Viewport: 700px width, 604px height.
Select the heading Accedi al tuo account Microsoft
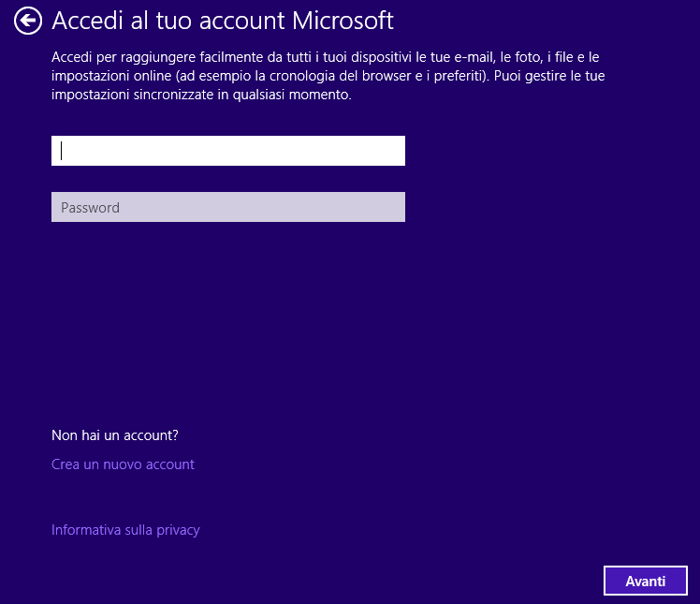click(x=223, y=21)
